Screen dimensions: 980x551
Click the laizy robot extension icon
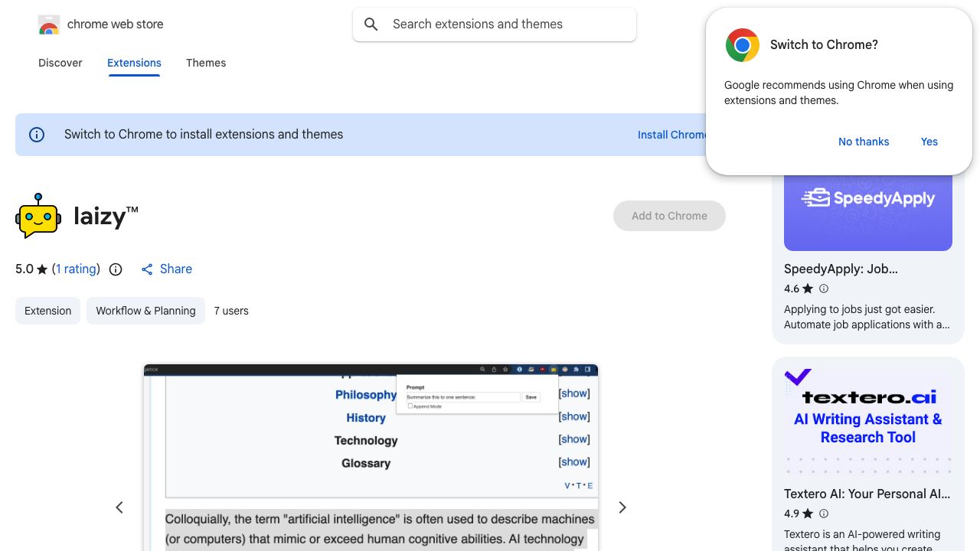click(38, 216)
